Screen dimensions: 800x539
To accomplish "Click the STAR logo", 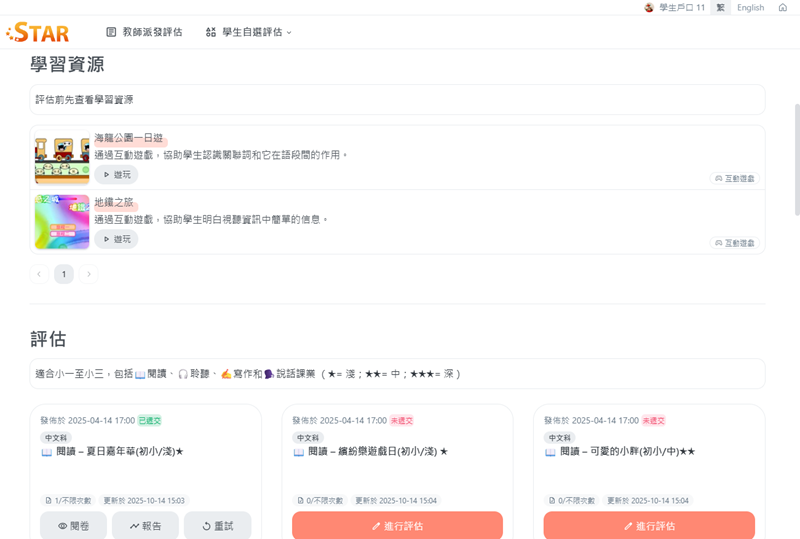I will click(38, 33).
